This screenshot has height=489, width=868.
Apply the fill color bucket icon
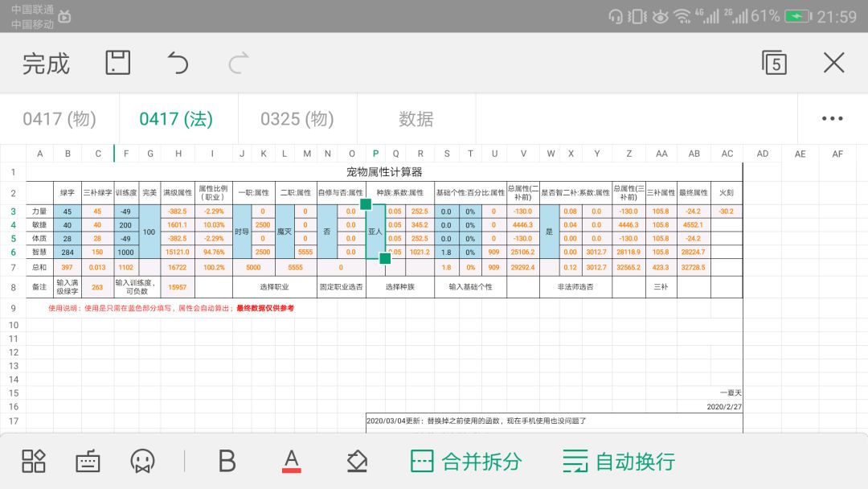[x=357, y=461]
